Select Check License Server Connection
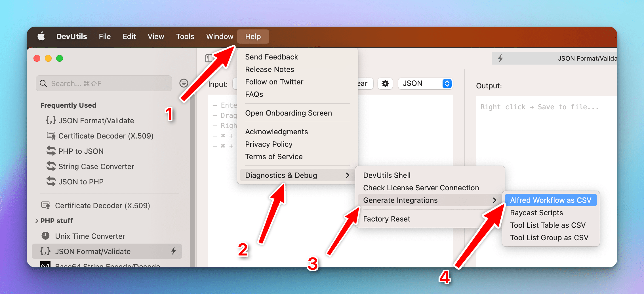Viewport: 644px width, 294px height. 421,188
